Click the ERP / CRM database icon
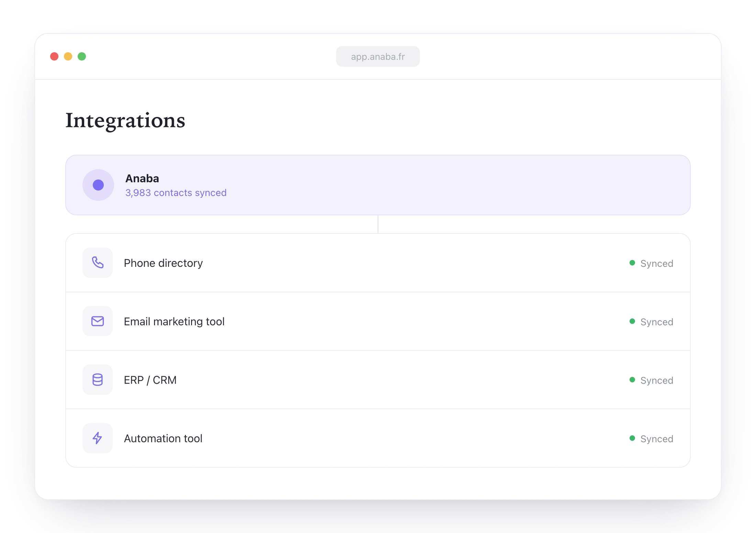The image size is (756, 533). tap(98, 380)
